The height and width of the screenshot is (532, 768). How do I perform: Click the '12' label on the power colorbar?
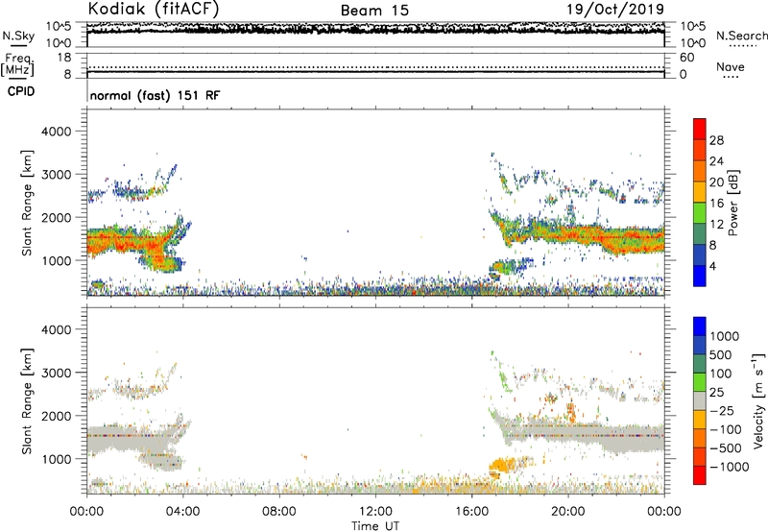[x=716, y=225]
